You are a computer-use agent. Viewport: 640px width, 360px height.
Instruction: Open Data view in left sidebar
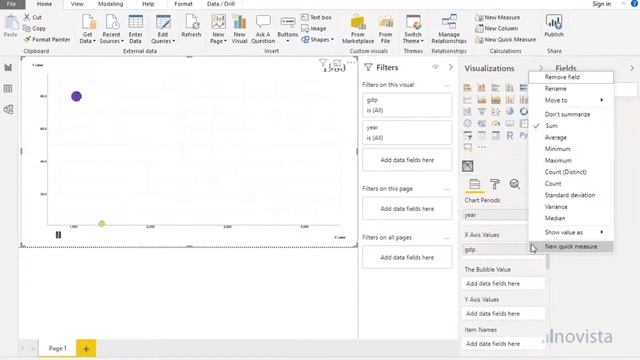8,89
